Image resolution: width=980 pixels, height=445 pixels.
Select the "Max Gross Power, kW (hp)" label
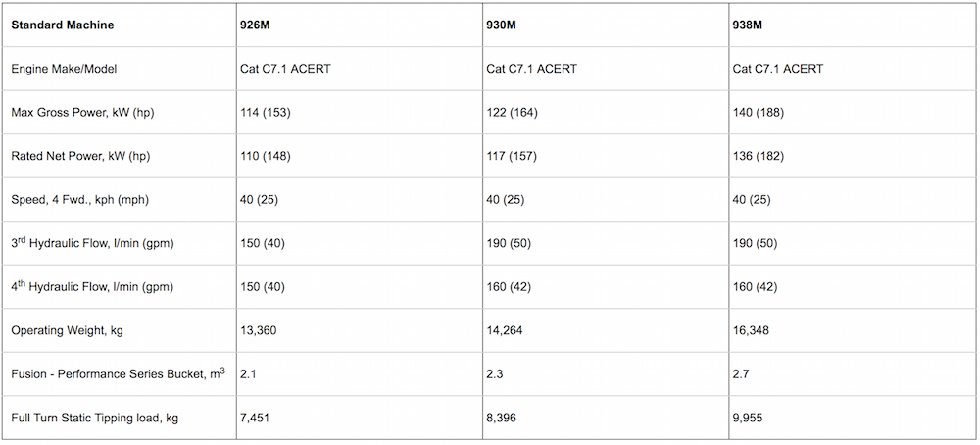point(82,113)
